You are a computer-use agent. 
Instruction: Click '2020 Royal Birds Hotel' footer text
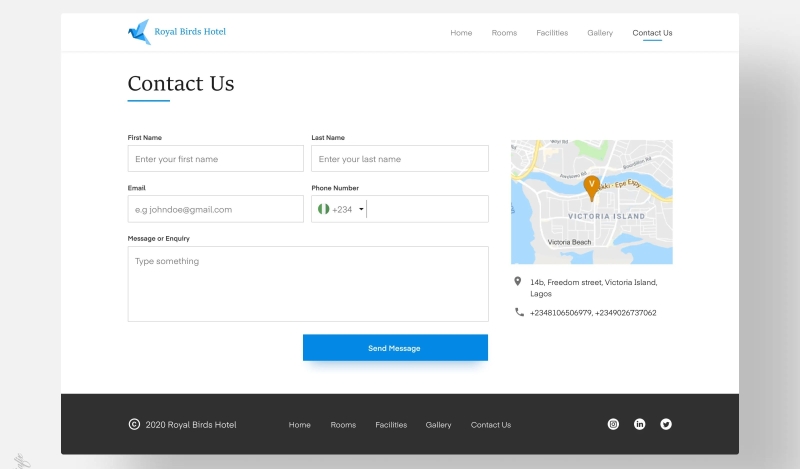coord(191,425)
